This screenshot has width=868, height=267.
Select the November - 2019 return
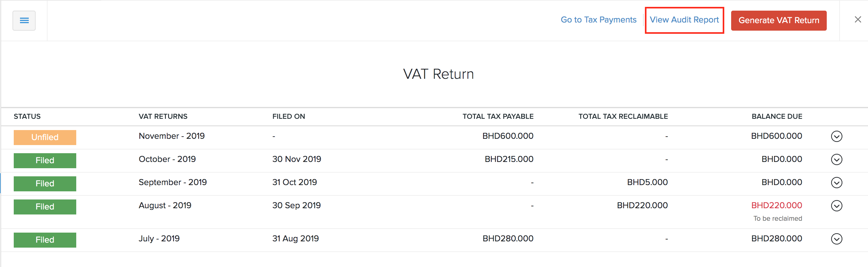(x=172, y=136)
